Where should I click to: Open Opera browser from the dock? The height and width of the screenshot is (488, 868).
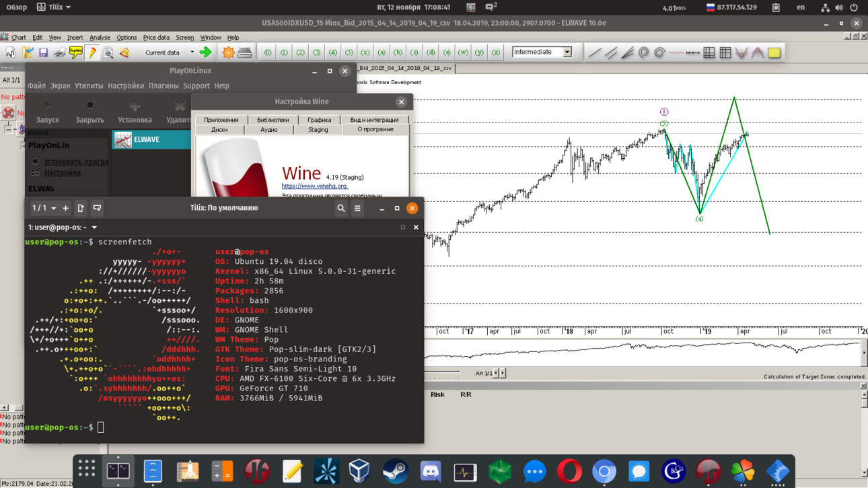569,472
